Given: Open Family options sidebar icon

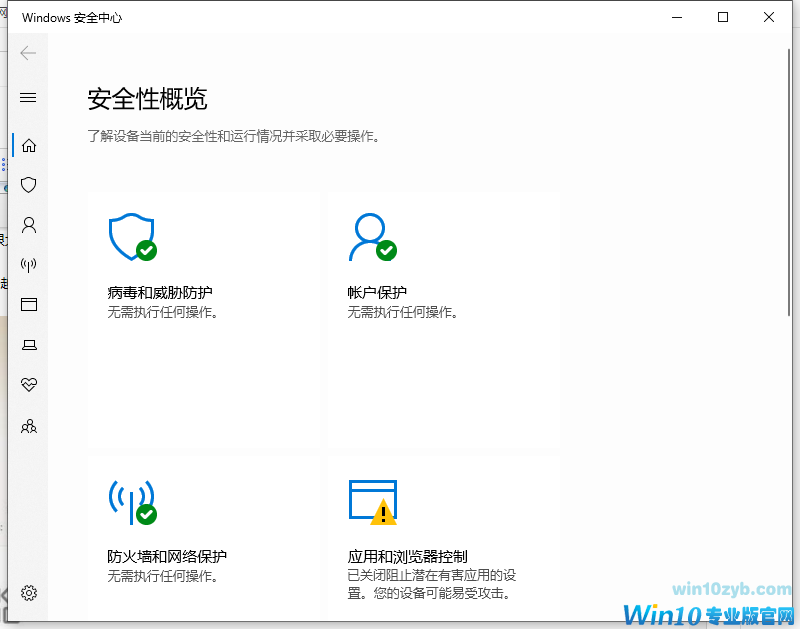Looking at the screenshot, I should [x=29, y=427].
